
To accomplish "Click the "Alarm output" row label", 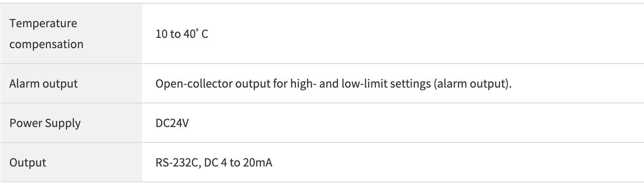I will pos(43,84).
